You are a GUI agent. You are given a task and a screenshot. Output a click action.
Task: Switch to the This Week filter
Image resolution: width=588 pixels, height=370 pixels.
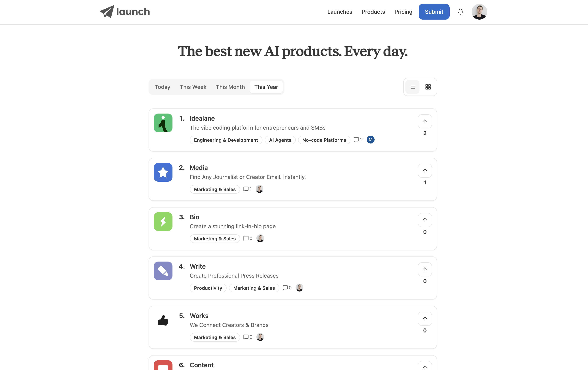(x=193, y=87)
